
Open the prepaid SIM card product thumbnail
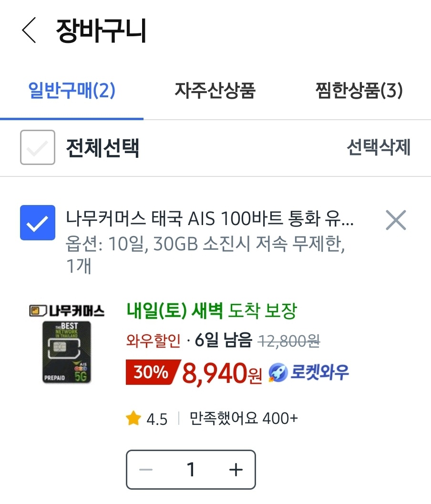pos(67,352)
